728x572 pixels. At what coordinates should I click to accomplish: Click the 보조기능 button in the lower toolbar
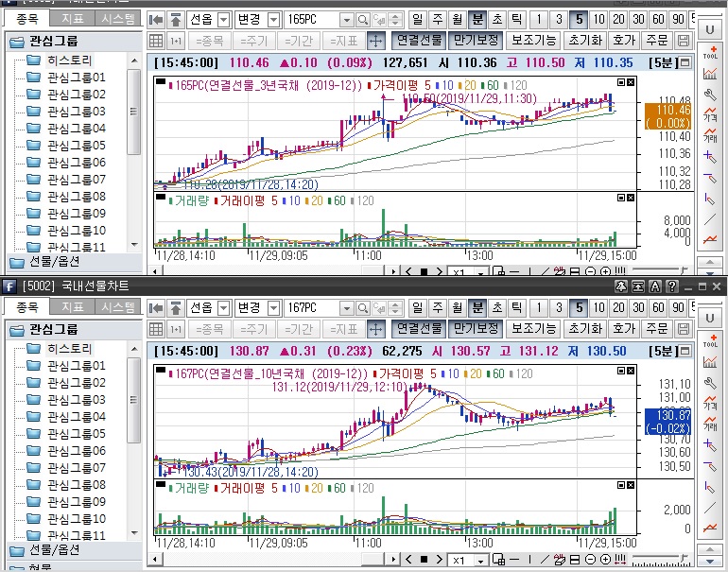click(534, 329)
